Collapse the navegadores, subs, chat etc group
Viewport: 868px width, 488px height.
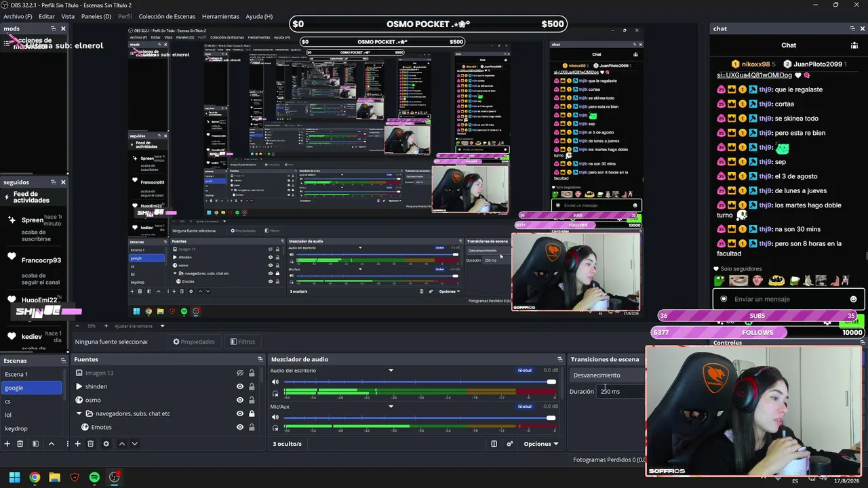(79, 413)
